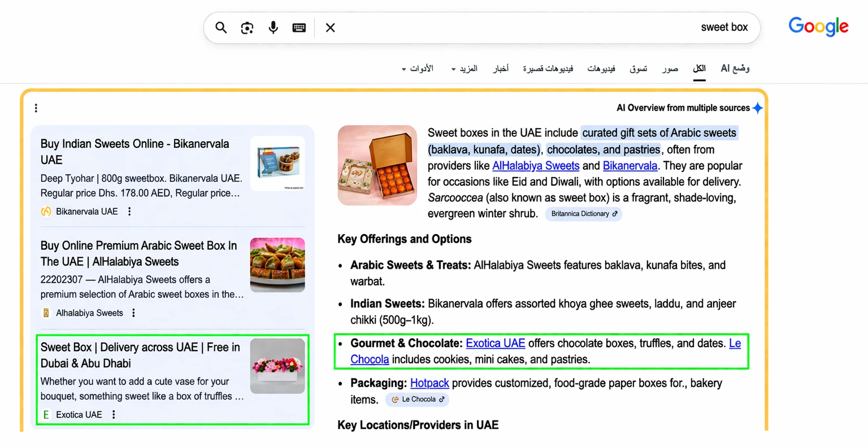
Task: Start voice search with the microphone icon
Action: [273, 28]
